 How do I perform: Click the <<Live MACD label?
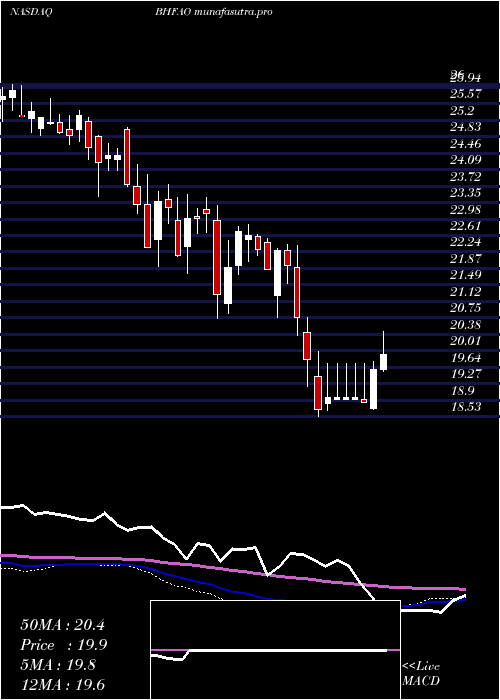[421, 674]
